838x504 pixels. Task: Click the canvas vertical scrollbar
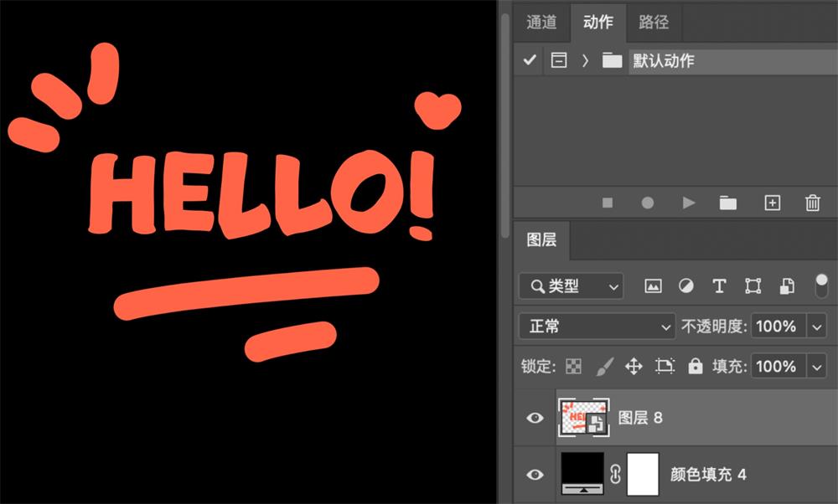pyautogui.click(x=505, y=126)
